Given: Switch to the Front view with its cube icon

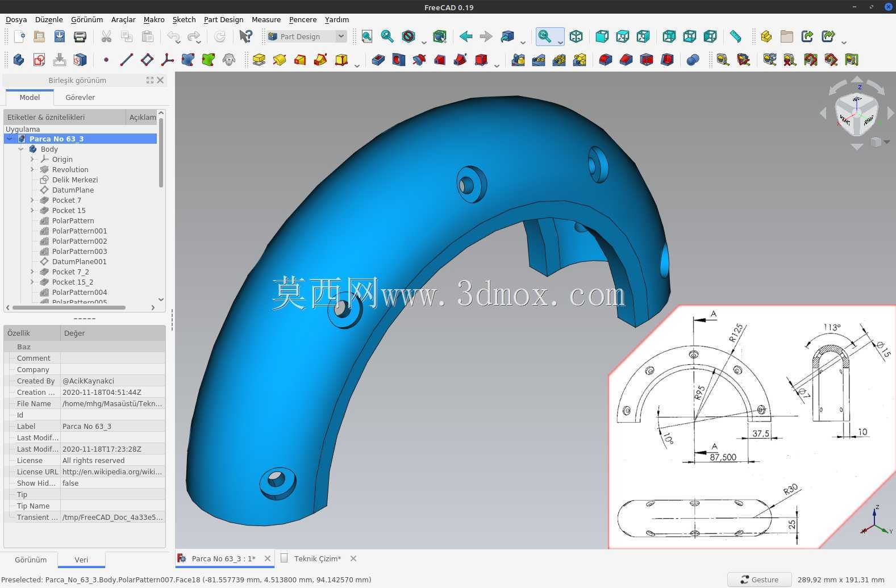Looking at the screenshot, I should point(602,36).
